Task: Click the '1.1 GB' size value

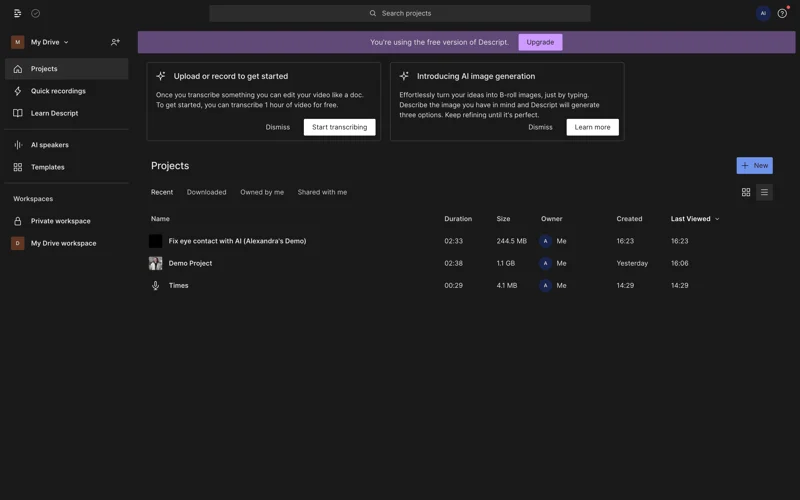Action: tap(506, 263)
